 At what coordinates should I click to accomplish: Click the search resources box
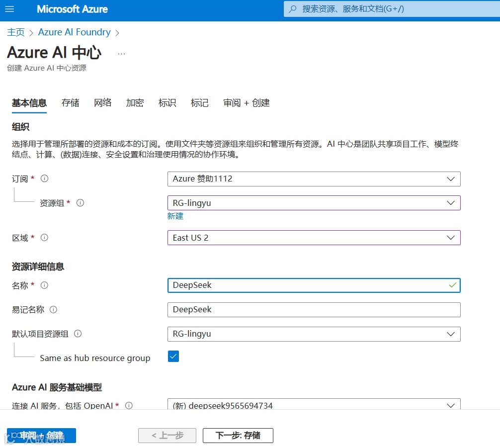[x=392, y=9]
